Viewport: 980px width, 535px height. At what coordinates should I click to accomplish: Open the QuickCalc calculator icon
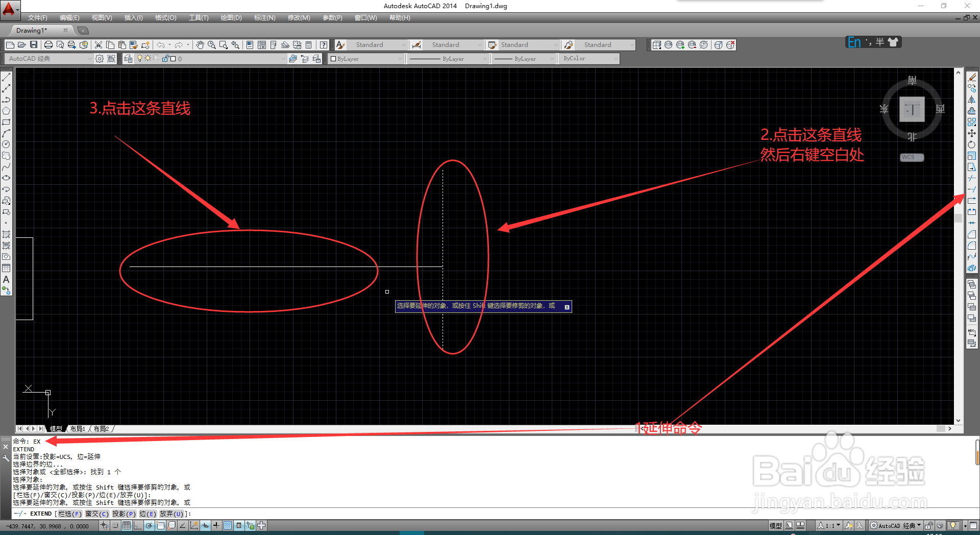pyautogui.click(x=308, y=45)
